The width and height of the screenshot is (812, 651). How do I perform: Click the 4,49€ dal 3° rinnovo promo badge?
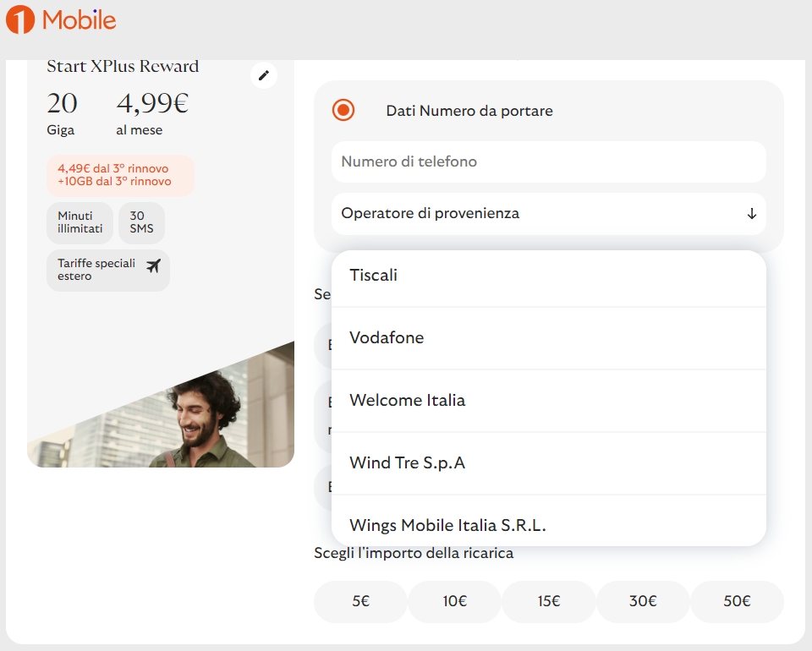point(120,175)
